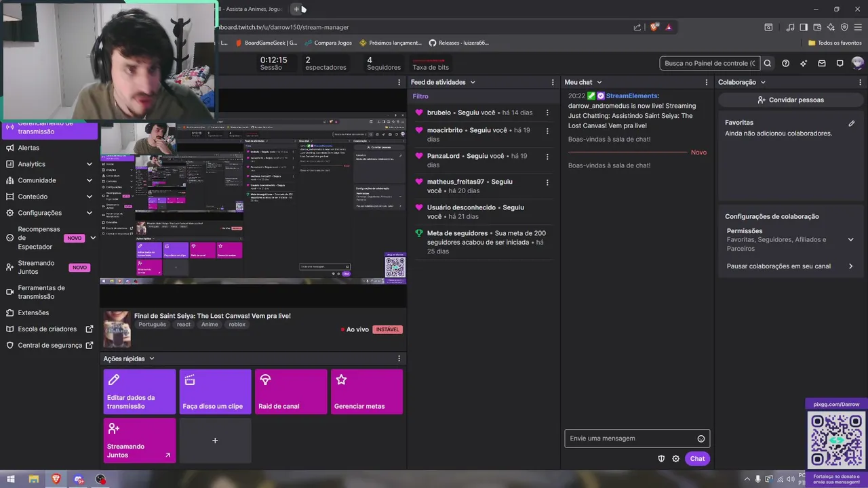Viewport: 868px width, 488px height.
Task: Open the Ações rápidas three-dot menu
Action: (399, 359)
